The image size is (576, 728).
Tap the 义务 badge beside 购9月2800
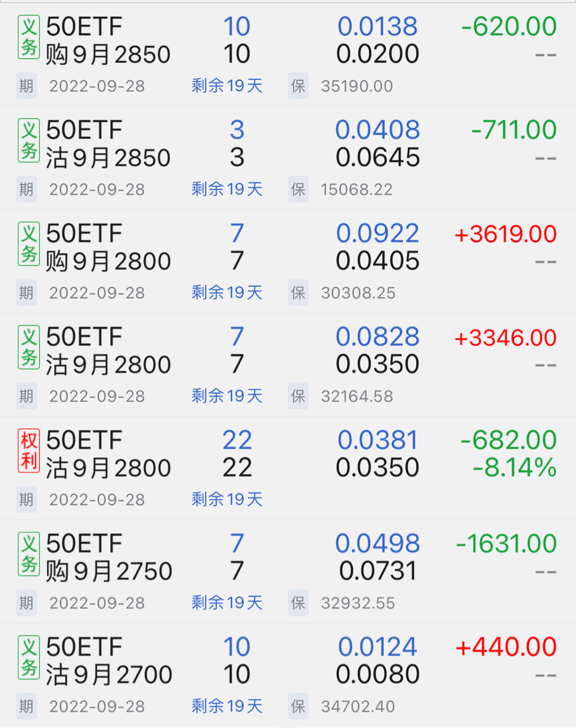pos(29,244)
